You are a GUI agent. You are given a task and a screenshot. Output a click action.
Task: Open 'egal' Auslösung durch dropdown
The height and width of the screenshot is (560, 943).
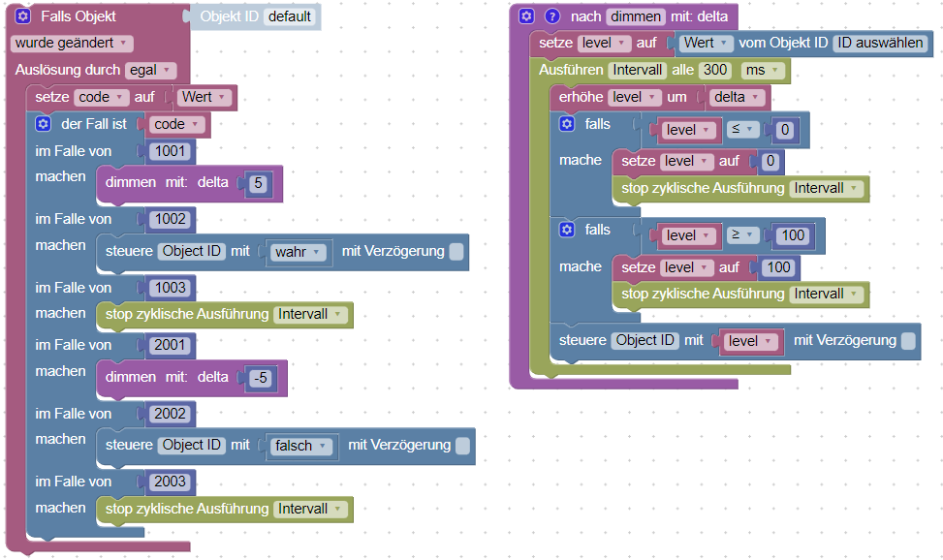tap(151, 71)
